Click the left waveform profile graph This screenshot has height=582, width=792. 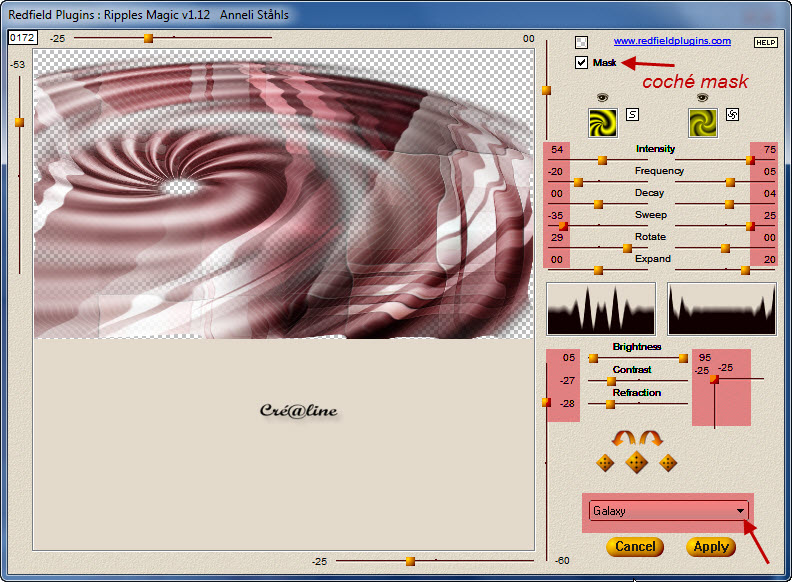point(601,308)
